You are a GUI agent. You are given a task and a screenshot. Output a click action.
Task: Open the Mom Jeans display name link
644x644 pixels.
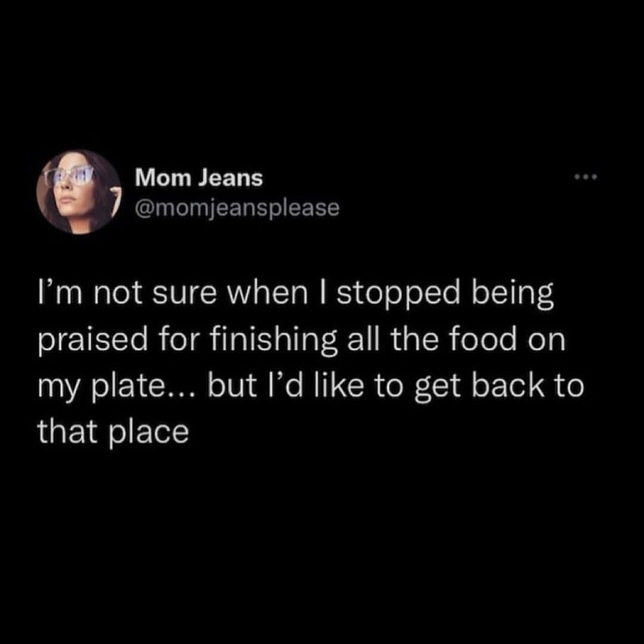(199, 178)
